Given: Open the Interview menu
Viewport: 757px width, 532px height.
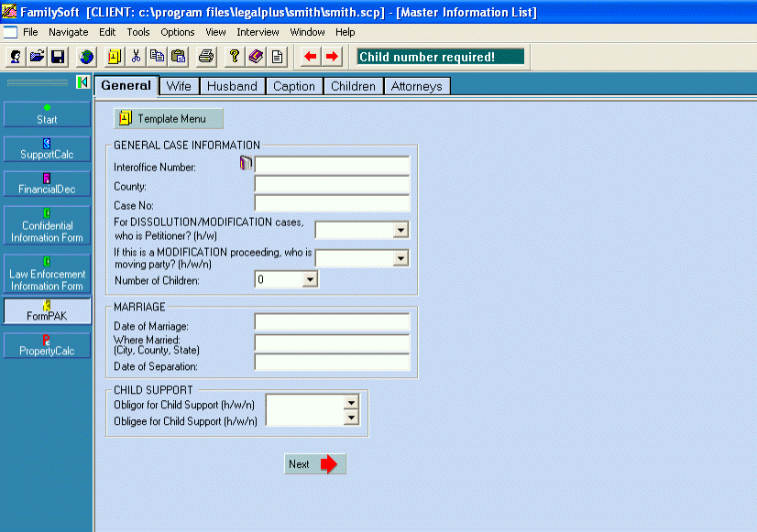Looking at the screenshot, I should [258, 32].
